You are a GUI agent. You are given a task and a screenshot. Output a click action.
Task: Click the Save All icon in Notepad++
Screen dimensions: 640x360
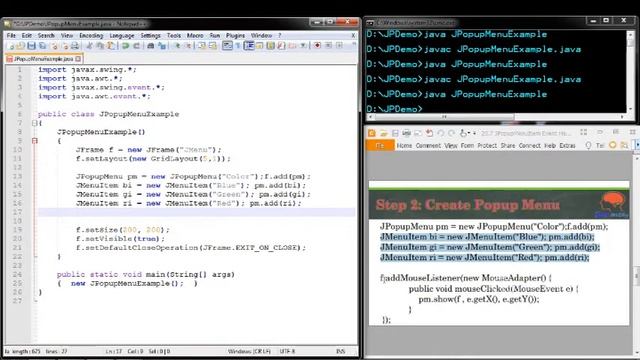pyautogui.click(x=42, y=46)
